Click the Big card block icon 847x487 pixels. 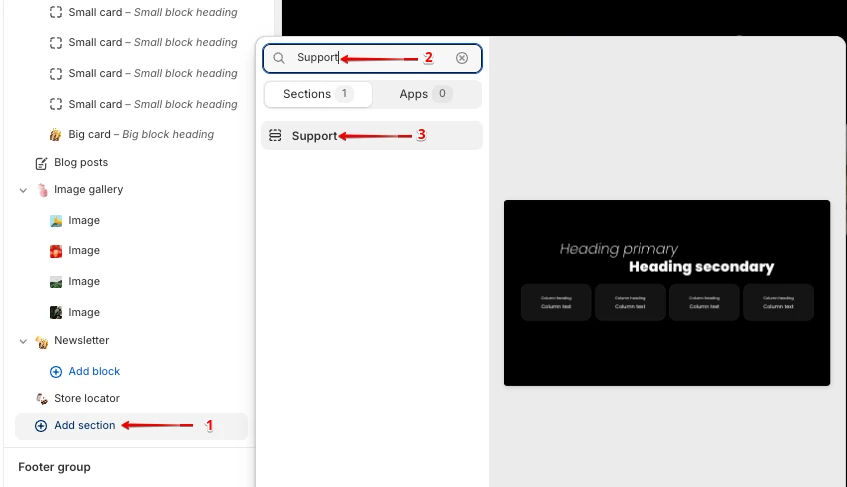point(56,134)
